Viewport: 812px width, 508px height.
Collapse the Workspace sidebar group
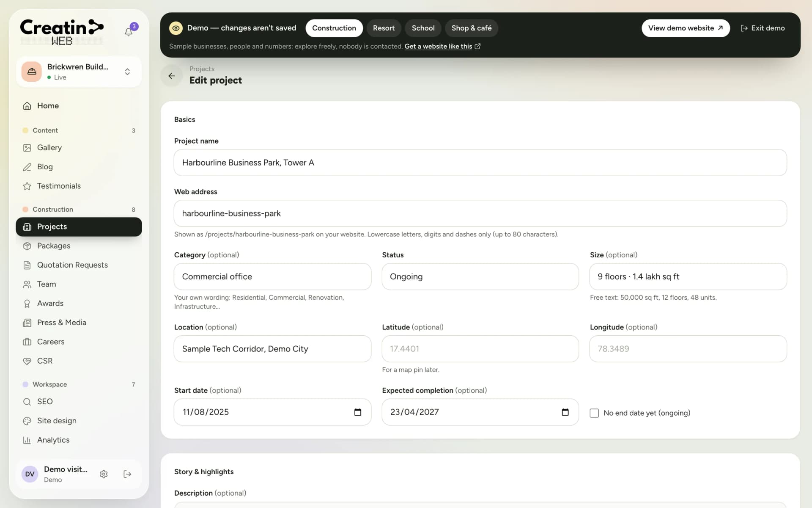[79, 384]
